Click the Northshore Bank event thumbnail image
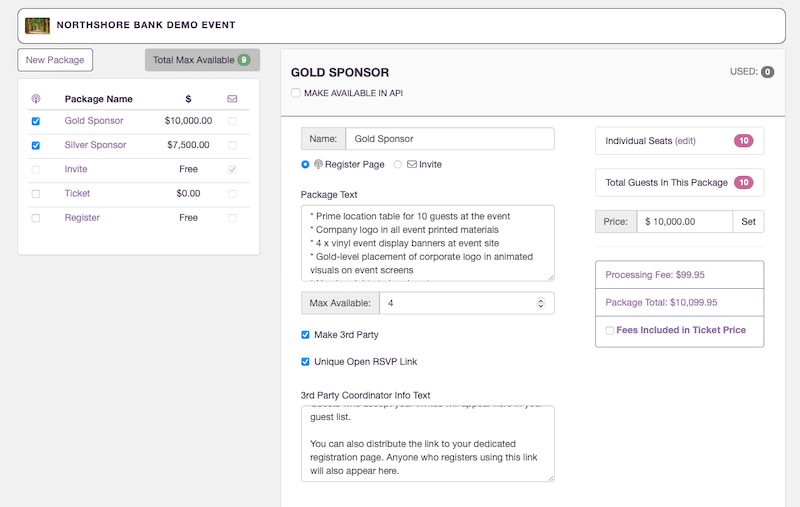This screenshot has width=800, height=507. click(x=37, y=25)
